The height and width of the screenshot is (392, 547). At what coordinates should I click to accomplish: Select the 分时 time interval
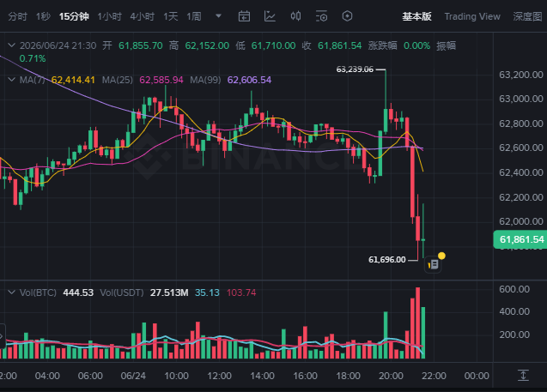pyautogui.click(x=17, y=16)
